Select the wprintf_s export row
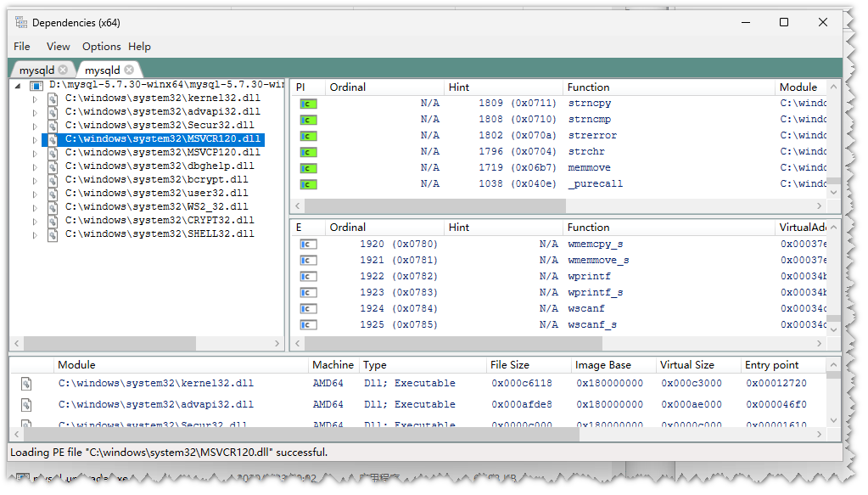The width and height of the screenshot is (868, 495). pyautogui.click(x=559, y=292)
